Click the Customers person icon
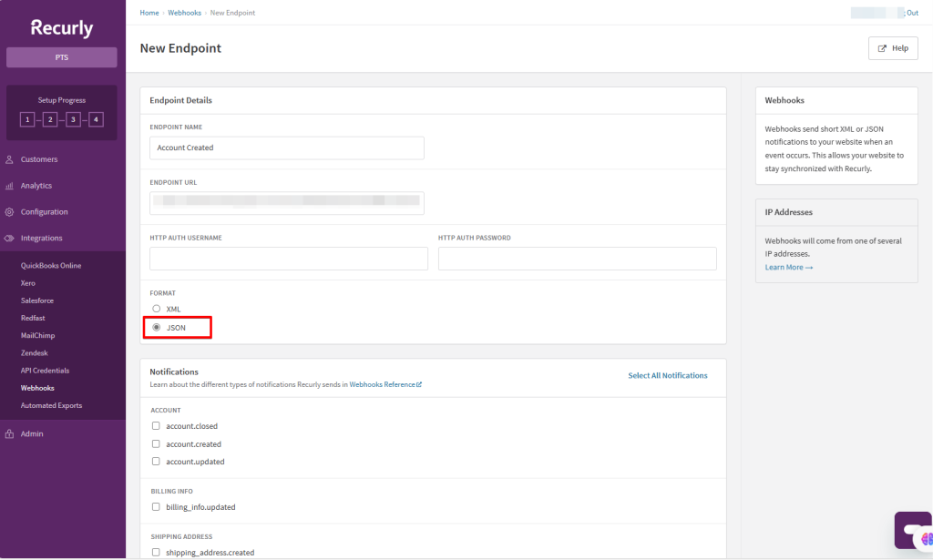933x560 pixels. tap(9, 159)
